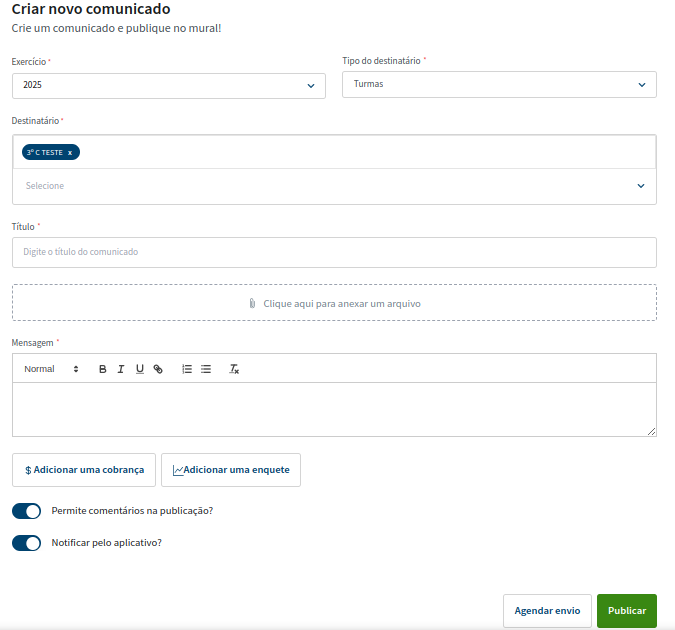Image resolution: width=675 pixels, height=630 pixels.
Task: Click the Agendar envio button
Action: [547, 611]
